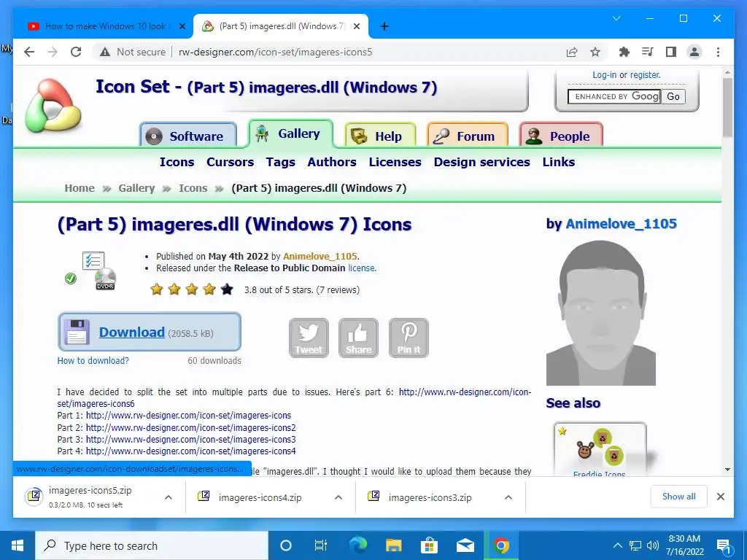The width and height of the screenshot is (747, 560).
Task: Launch Microsoft Edge from taskbar
Action: pyautogui.click(x=357, y=545)
